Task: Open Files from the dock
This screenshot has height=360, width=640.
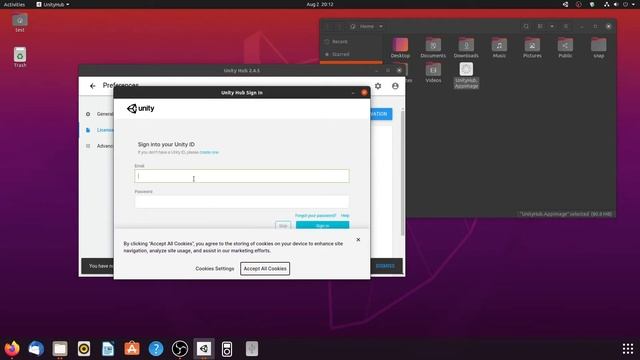Action: (x=60, y=349)
